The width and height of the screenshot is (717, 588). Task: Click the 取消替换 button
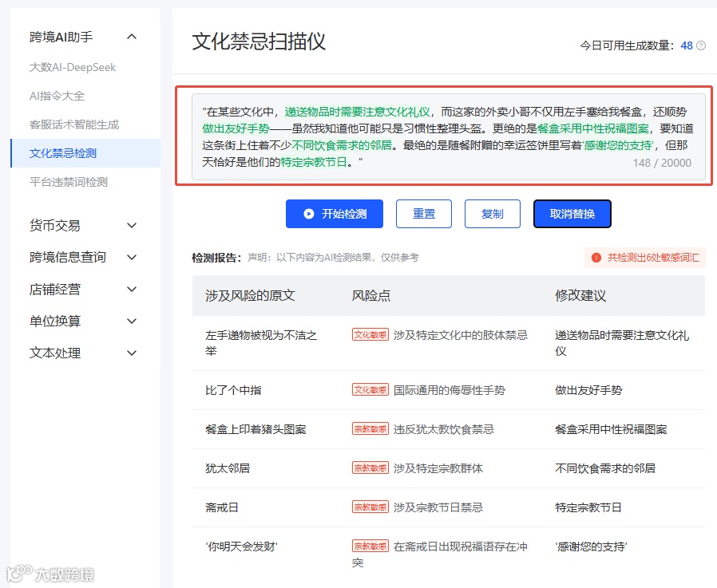(572, 214)
